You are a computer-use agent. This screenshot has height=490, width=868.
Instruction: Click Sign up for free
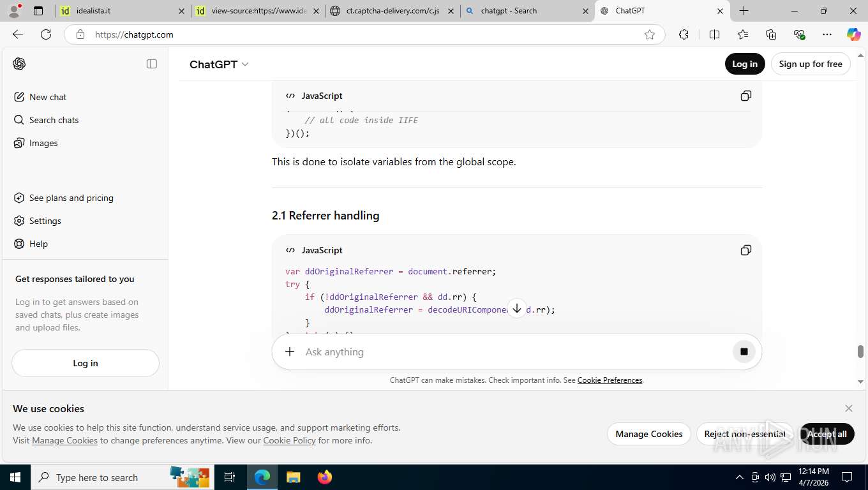pyautogui.click(x=811, y=64)
